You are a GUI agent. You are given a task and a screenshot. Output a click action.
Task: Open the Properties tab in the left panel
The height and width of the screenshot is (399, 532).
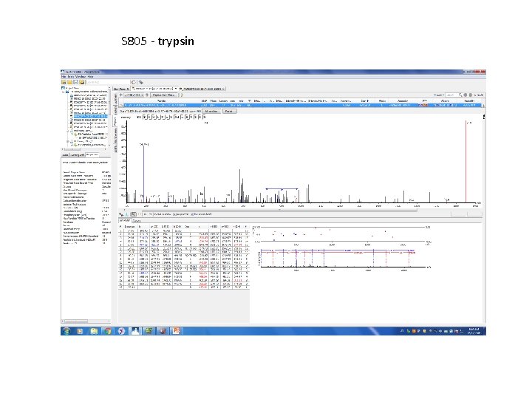92,154
